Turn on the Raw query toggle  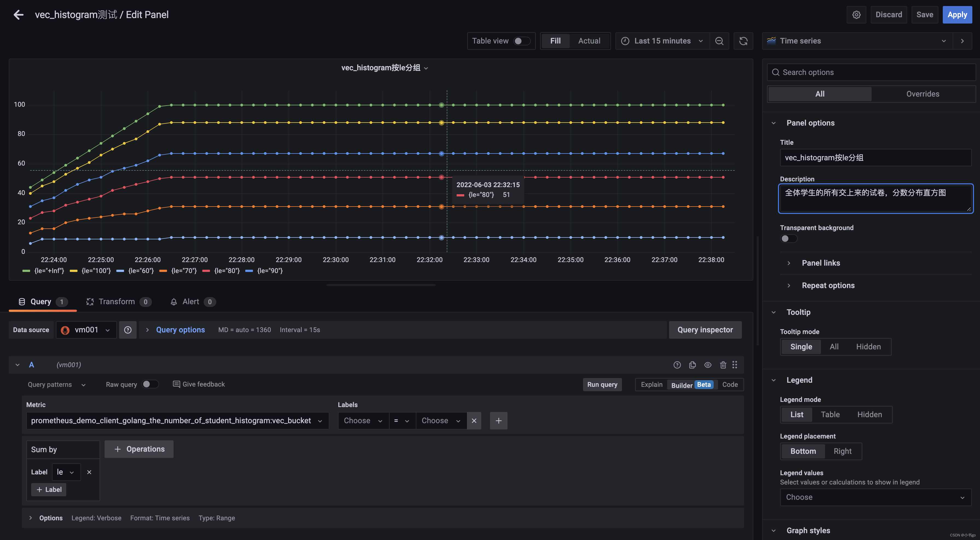pyautogui.click(x=150, y=384)
